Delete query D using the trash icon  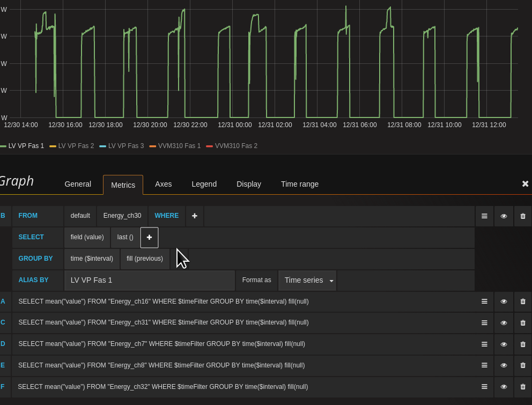coord(523,344)
